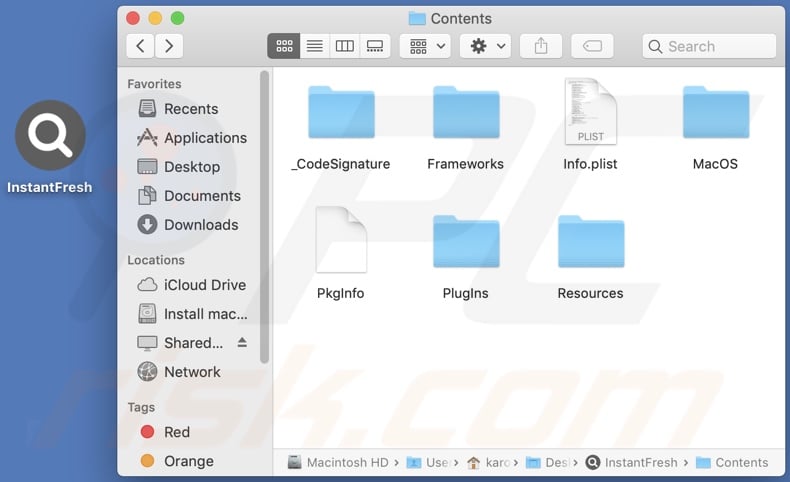This screenshot has height=482, width=790.
Task: Open iCloud Drive location
Action: tap(192, 285)
